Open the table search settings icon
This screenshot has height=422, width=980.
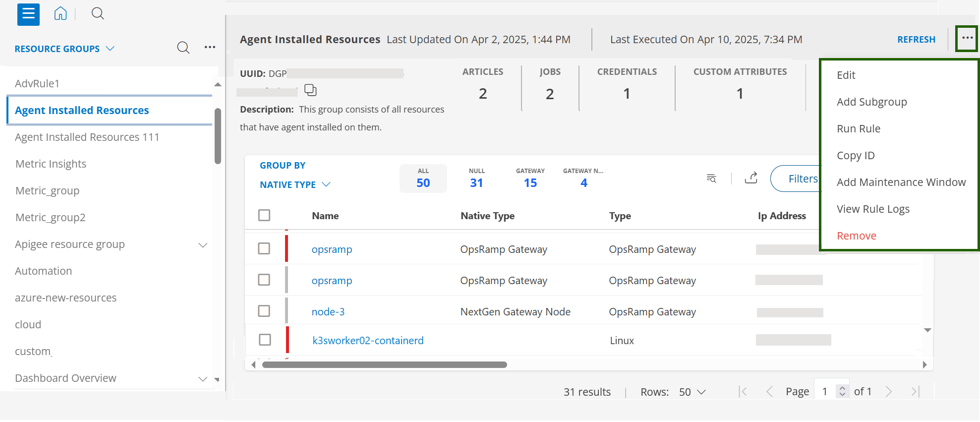(711, 179)
